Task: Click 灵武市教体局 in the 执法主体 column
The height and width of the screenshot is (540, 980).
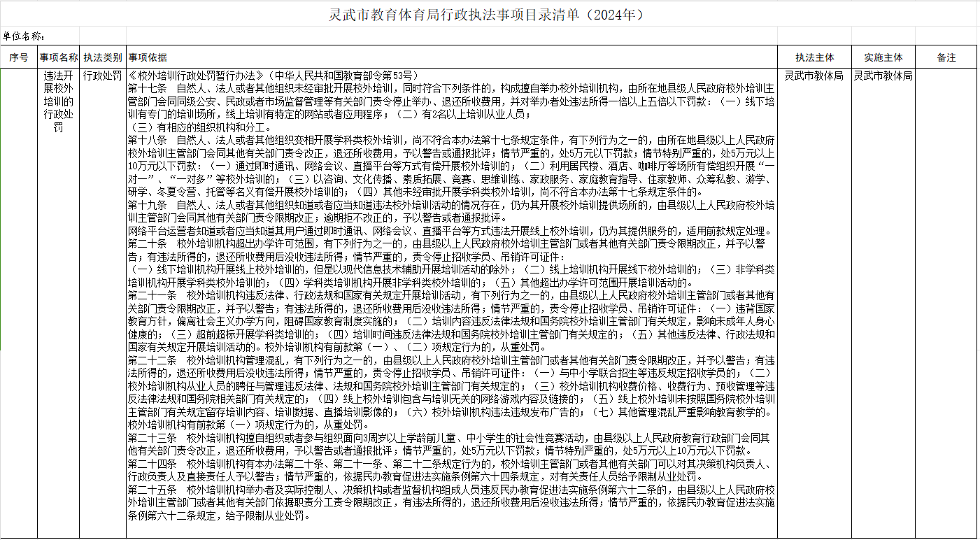Action: coord(814,75)
